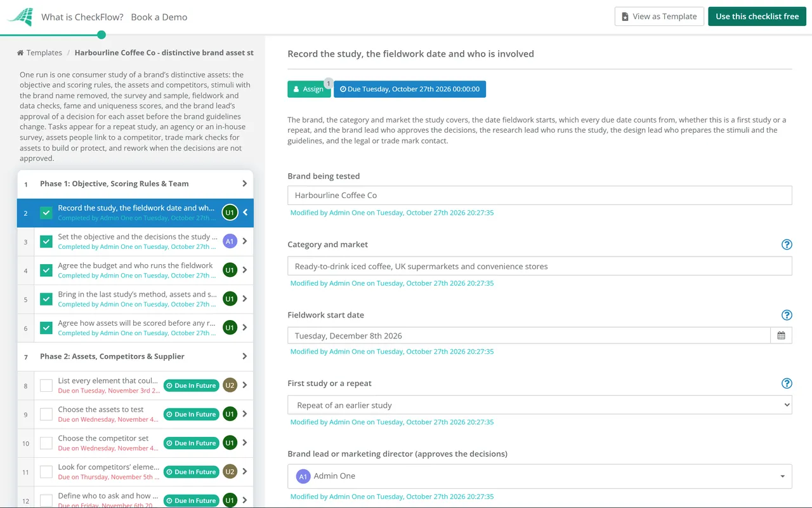This screenshot has height=508, width=812.
Task: Click the Record the study section heading text
Action: click(410, 54)
